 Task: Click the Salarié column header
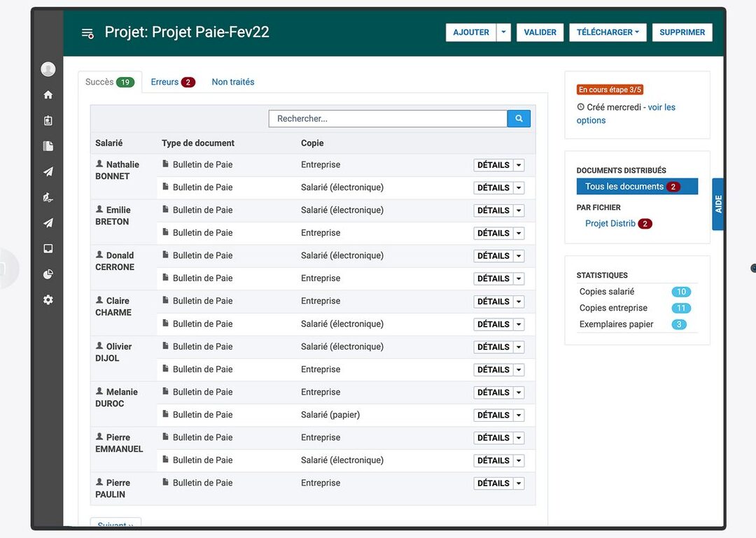click(109, 143)
